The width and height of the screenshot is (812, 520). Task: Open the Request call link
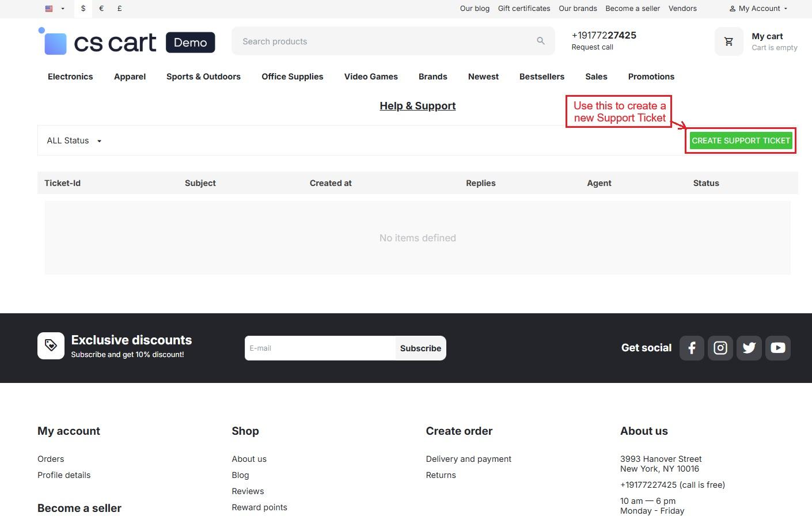point(592,47)
